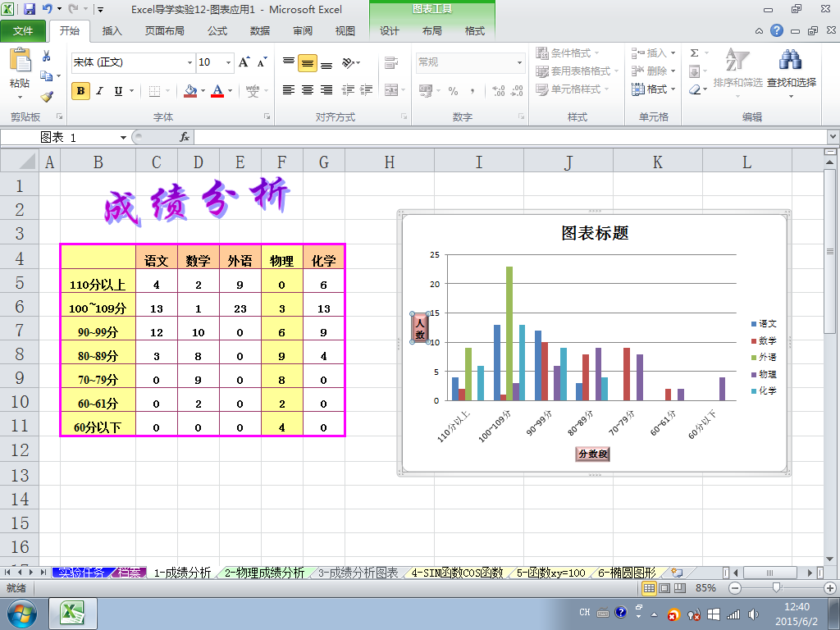Click the percent style icon
The width and height of the screenshot is (840, 630).
click(453, 91)
